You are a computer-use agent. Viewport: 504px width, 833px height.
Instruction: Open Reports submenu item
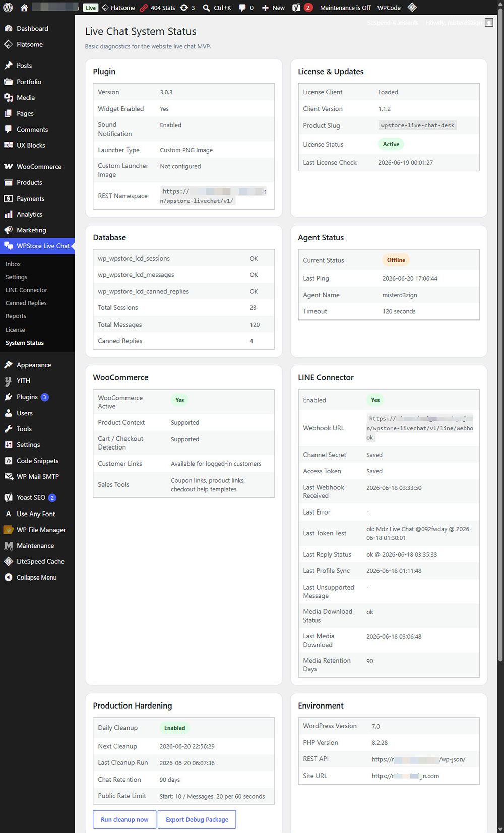16,316
